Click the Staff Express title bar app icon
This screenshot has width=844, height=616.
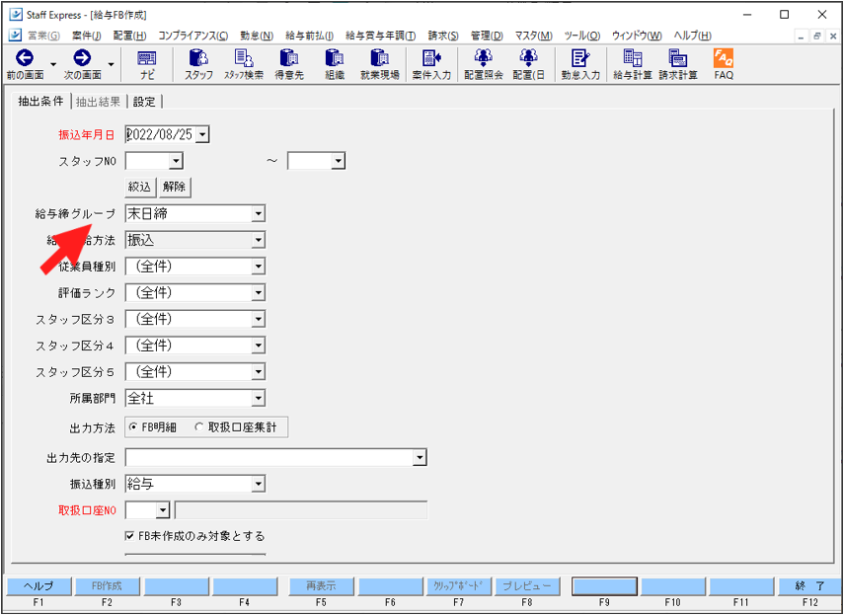[16, 15]
